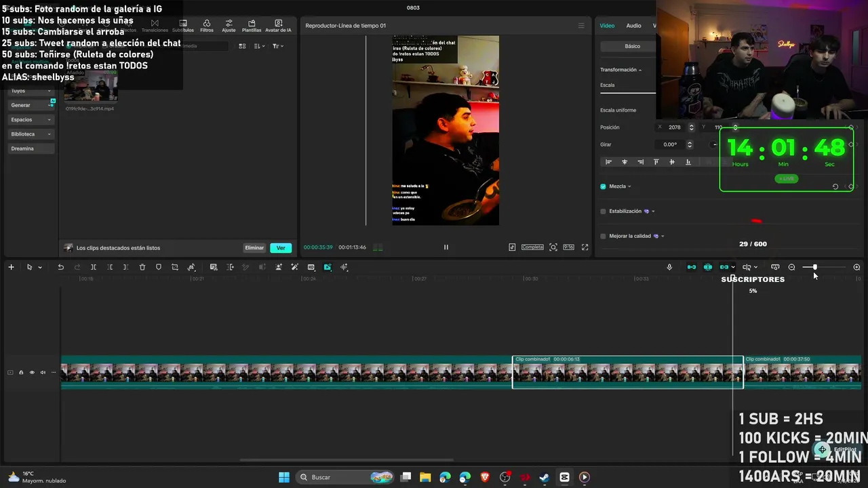Lock the main video track
The width and height of the screenshot is (868, 488).
(x=21, y=372)
